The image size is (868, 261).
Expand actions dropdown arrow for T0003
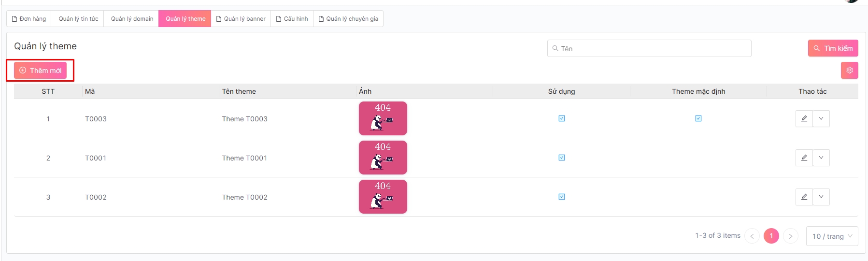[821, 118]
